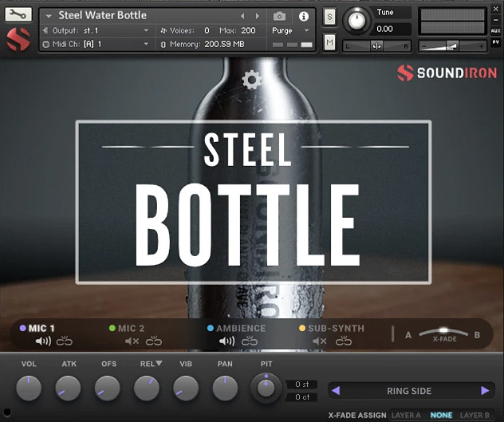The height and width of the screenshot is (422, 504).
Task: Set X-Fade assign to NONE
Action: 441,416
